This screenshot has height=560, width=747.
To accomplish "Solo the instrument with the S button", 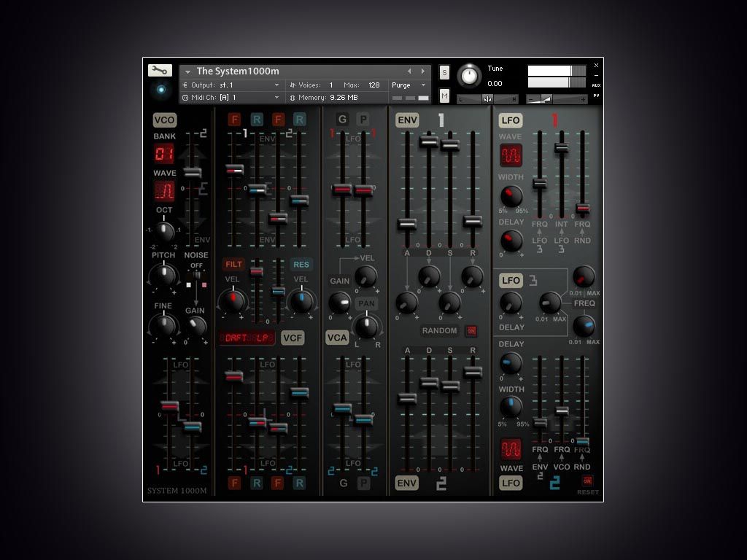I will pyautogui.click(x=444, y=72).
